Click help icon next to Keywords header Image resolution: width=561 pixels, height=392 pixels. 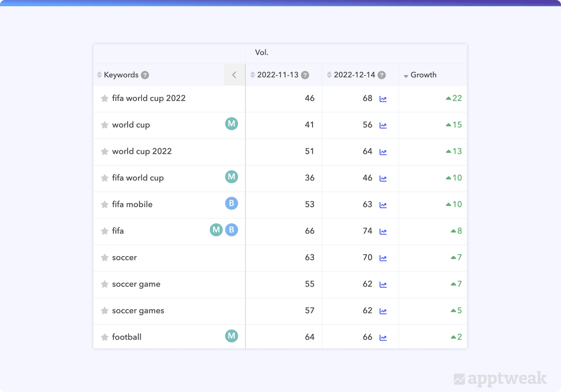(x=145, y=75)
